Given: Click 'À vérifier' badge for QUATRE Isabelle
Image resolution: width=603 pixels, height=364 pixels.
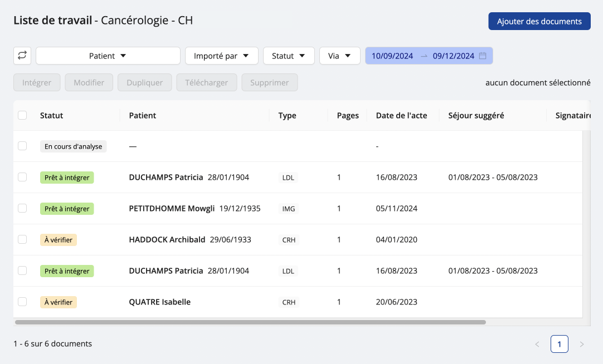Looking at the screenshot, I should click(59, 302).
